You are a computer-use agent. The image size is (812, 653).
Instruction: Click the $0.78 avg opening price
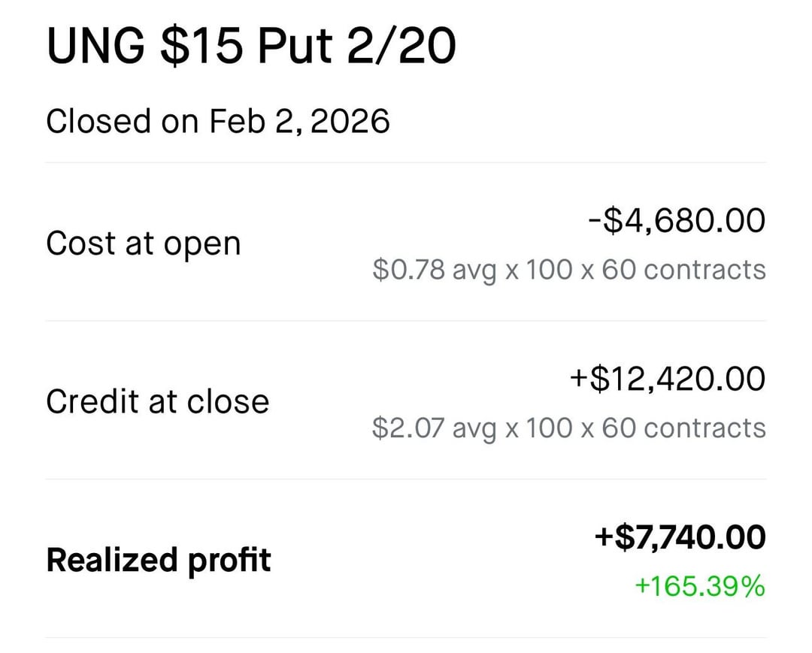[408, 270]
